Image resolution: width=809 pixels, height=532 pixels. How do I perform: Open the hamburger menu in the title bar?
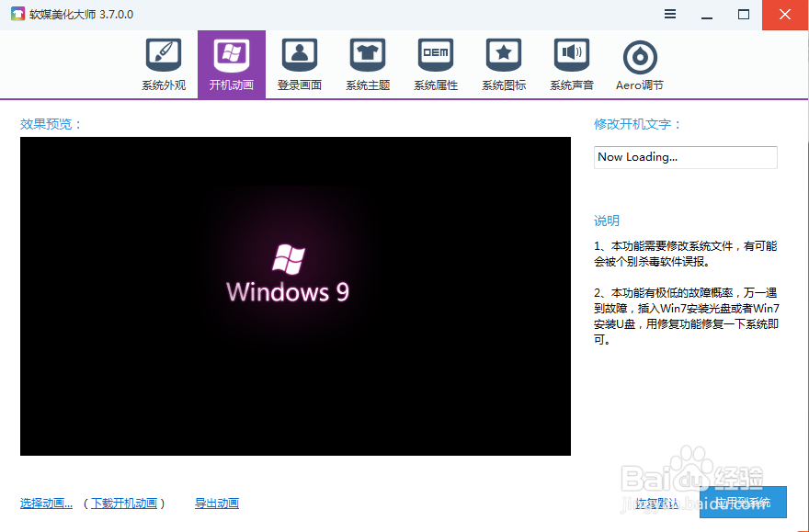669,15
